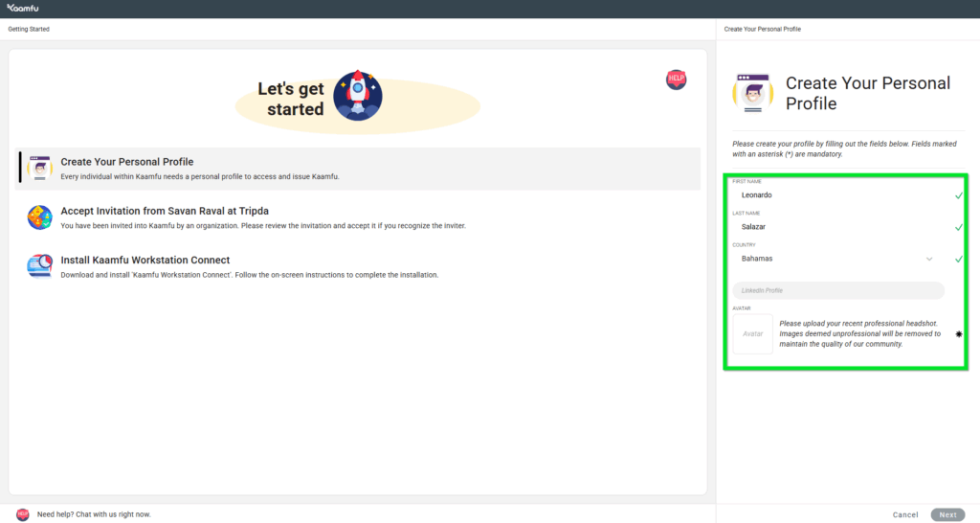Click the mandatory asterisk next to Avatar
The height and width of the screenshot is (523, 980).
click(958, 334)
